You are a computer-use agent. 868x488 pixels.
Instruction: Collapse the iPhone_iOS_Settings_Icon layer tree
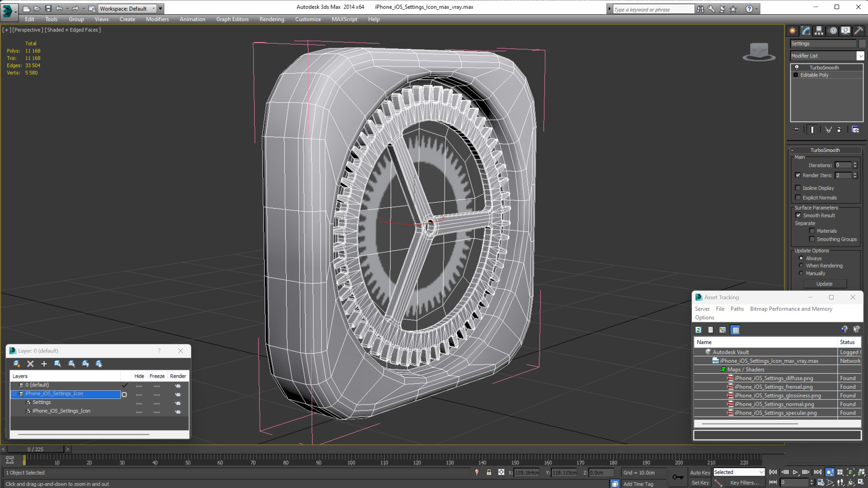pos(14,393)
